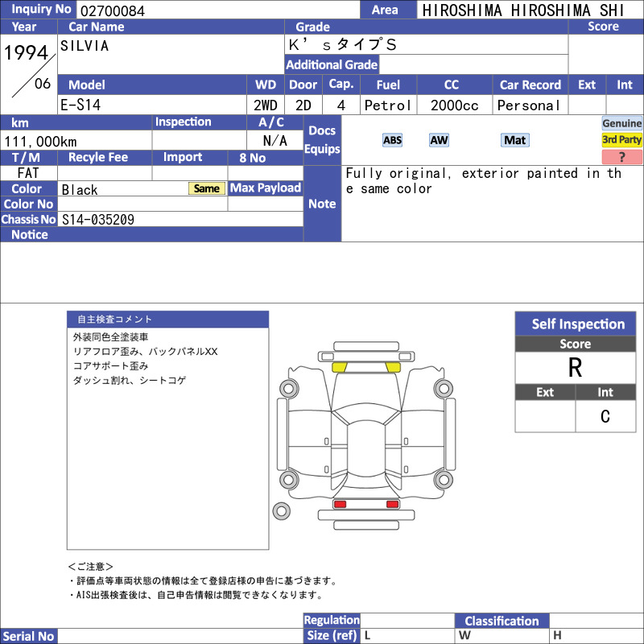Click the Docs Equips label
This screenshot has width=644, height=644.
pyautogui.click(x=322, y=139)
